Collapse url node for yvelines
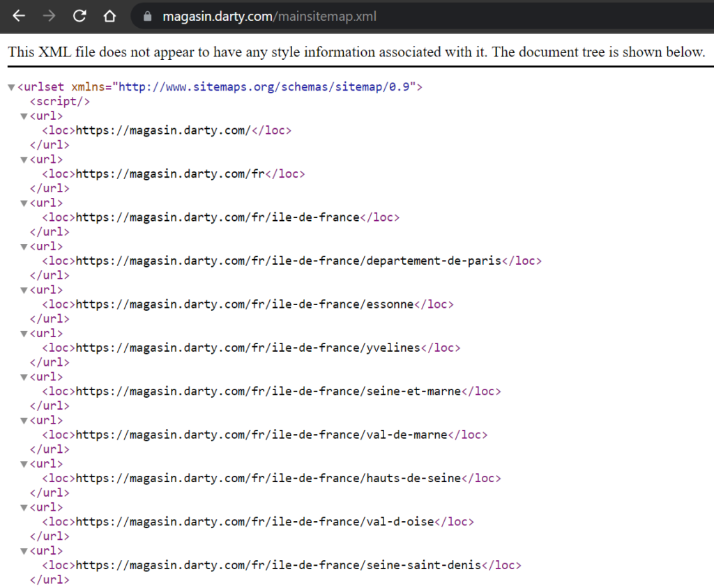This screenshot has height=588, width=714. [24, 334]
